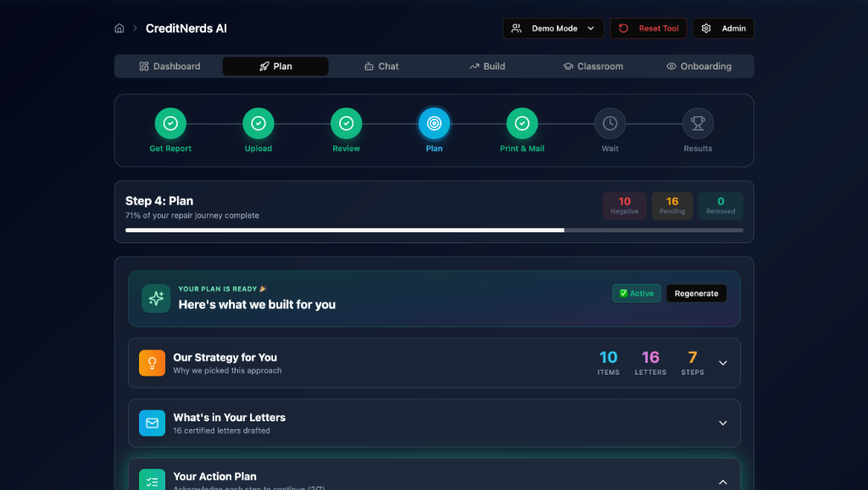Go to the Review step circle

click(347, 124)
